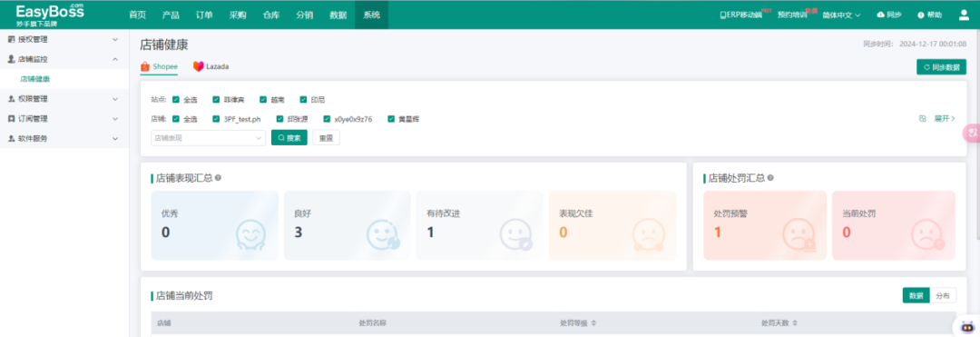
Task: Open the 仓库 menu
Action: pyautogui.click(x=271, y=15)
